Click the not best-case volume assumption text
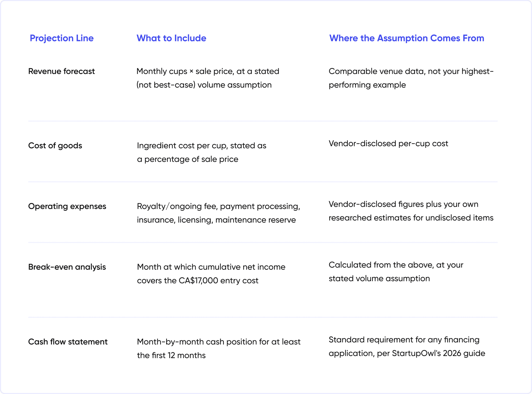532x394 pixels. [204, 85]
